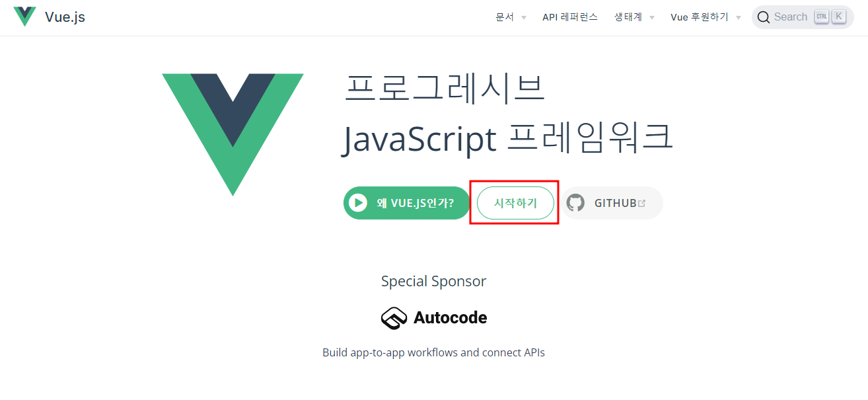Click 'Build app-to-app workflows and connect APIs'
The height and width of the screenshot is (400, 868).
[433, 352]
